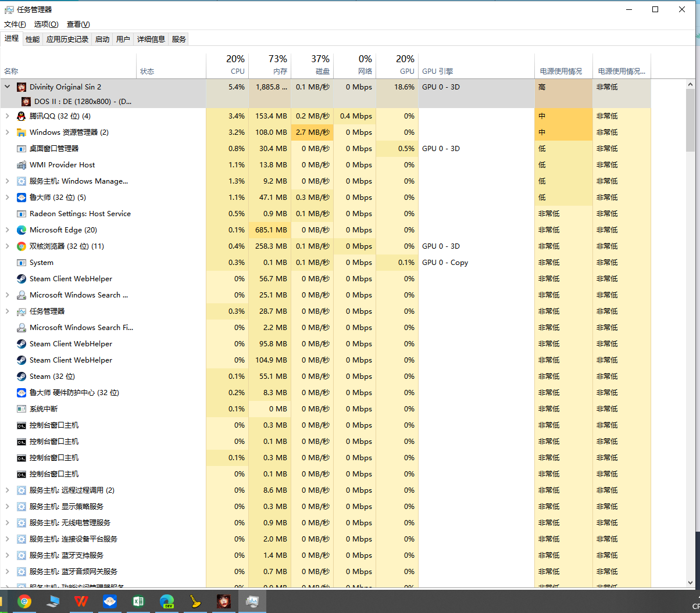This screenshot has height=613, width=700.
Task: Click the 685.1 MB memory value
Action: click(x=270, y=230)
